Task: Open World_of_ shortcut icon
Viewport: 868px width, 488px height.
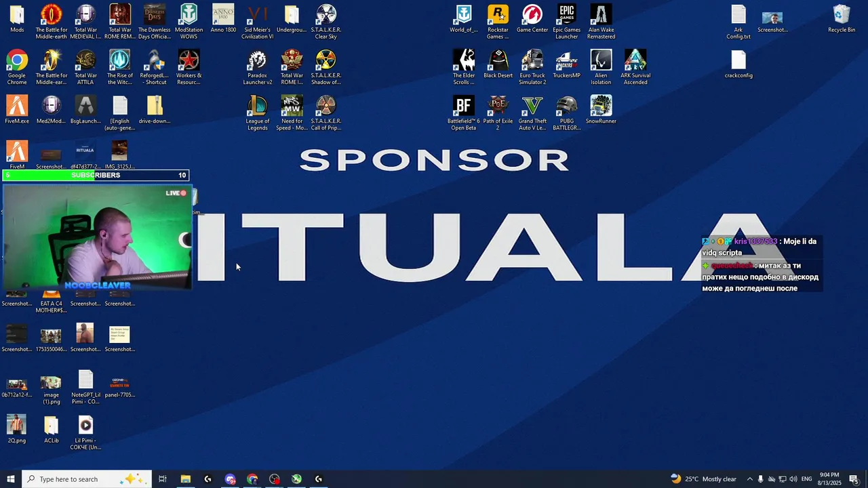Action: point(464,19)
